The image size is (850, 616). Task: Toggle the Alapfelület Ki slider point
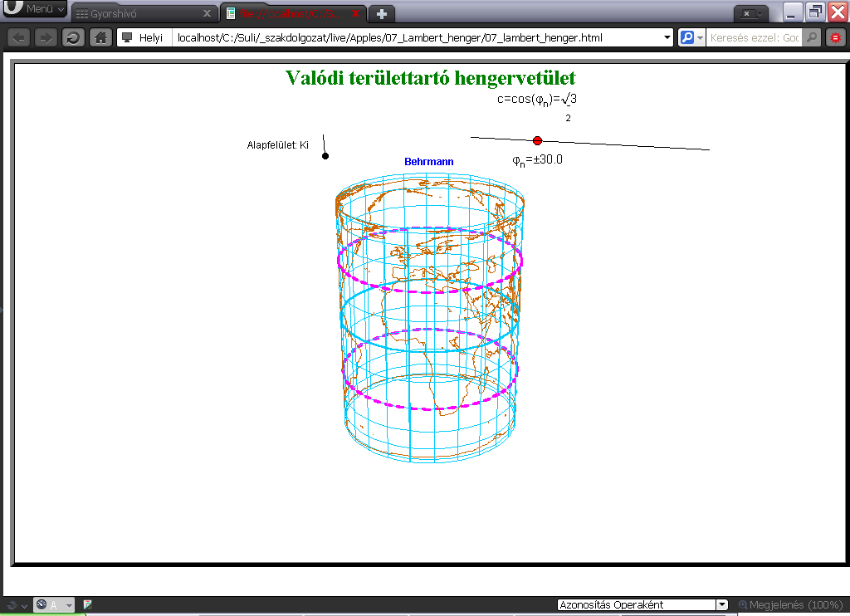tap(325, 156)
